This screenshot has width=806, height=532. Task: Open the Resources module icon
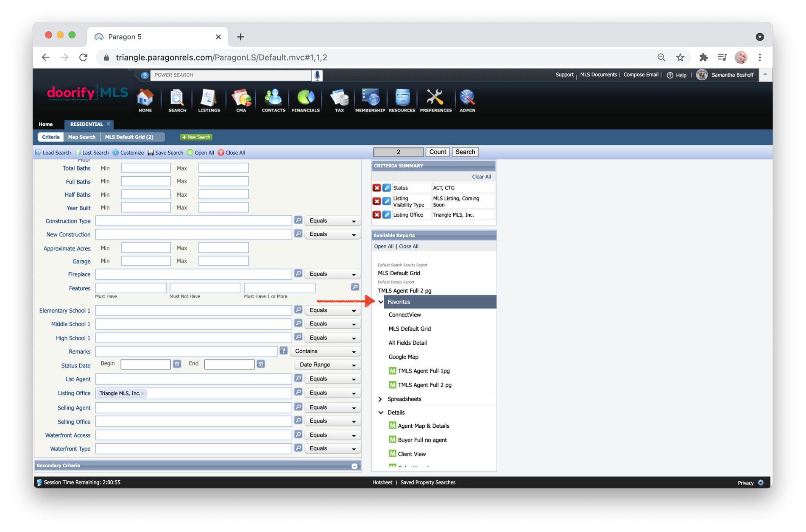[x=402, y=100]
